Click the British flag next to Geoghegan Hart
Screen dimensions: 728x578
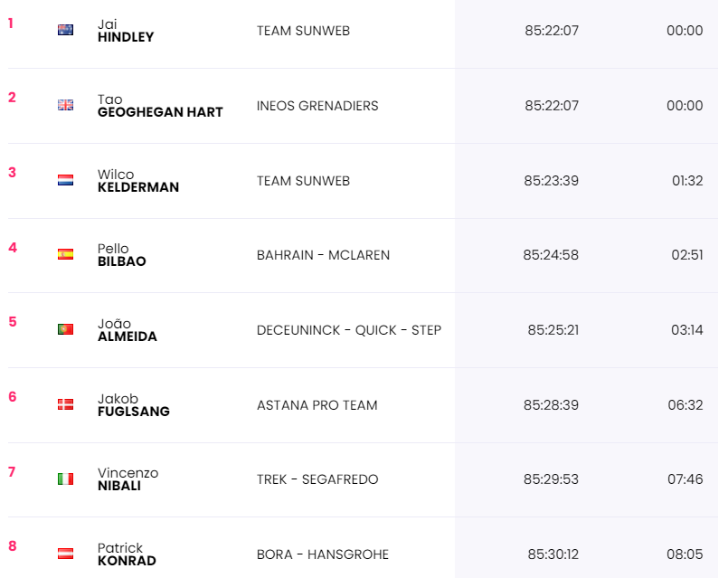(65, 105)
